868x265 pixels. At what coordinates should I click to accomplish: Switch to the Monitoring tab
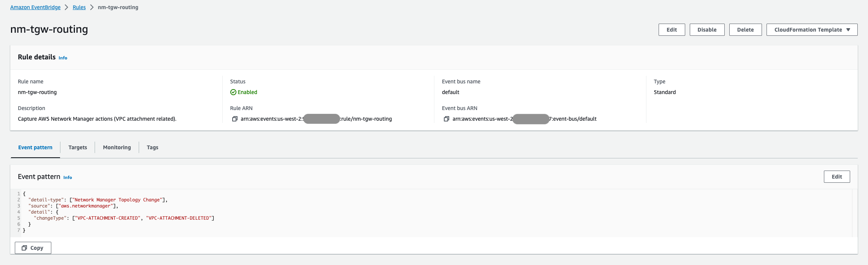tap(117, 147)
